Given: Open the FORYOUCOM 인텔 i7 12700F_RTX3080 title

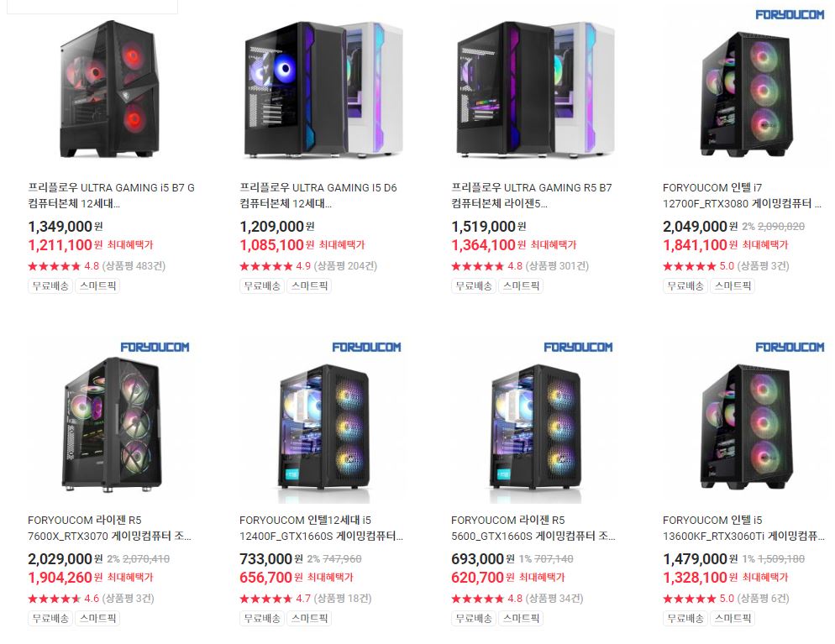Looking at the screenshot, I should coord(742,196).
